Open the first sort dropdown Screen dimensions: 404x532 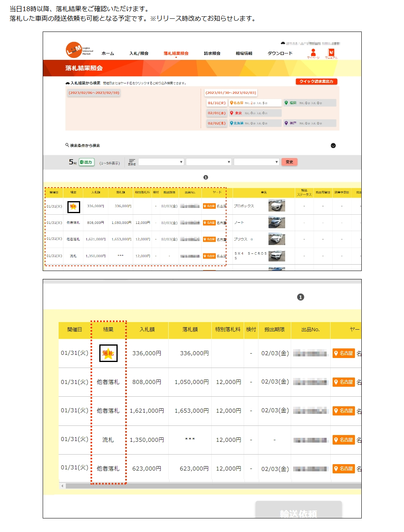click(161, 162)
